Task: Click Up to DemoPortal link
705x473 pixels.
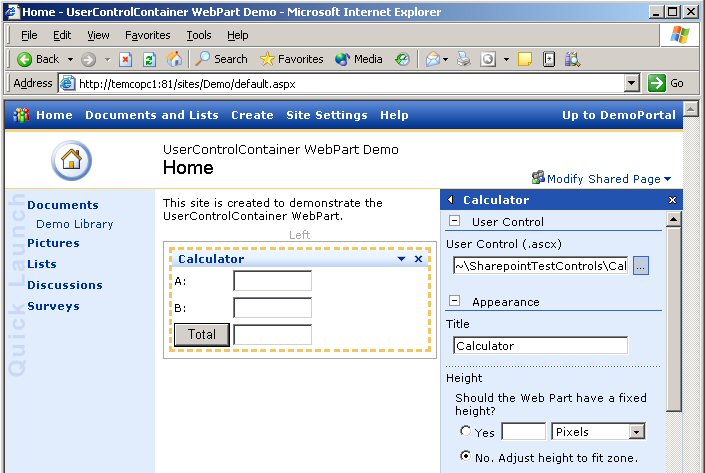Action: click(x=619, y=115)
